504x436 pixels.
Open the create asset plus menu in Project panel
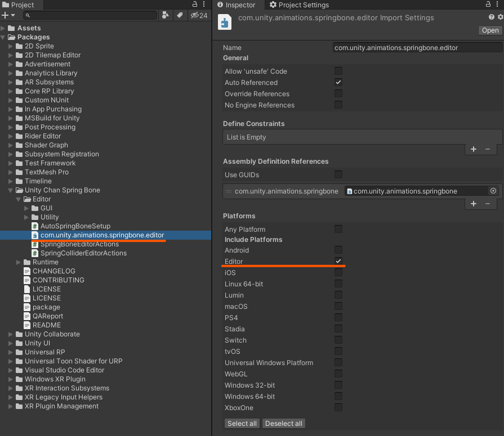click(x=8, y=15)
